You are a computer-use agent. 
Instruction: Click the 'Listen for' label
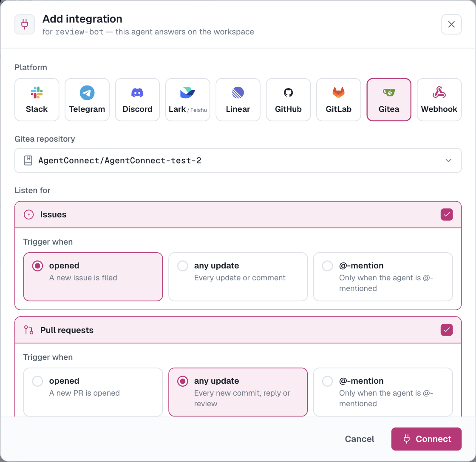pos(32,190)
